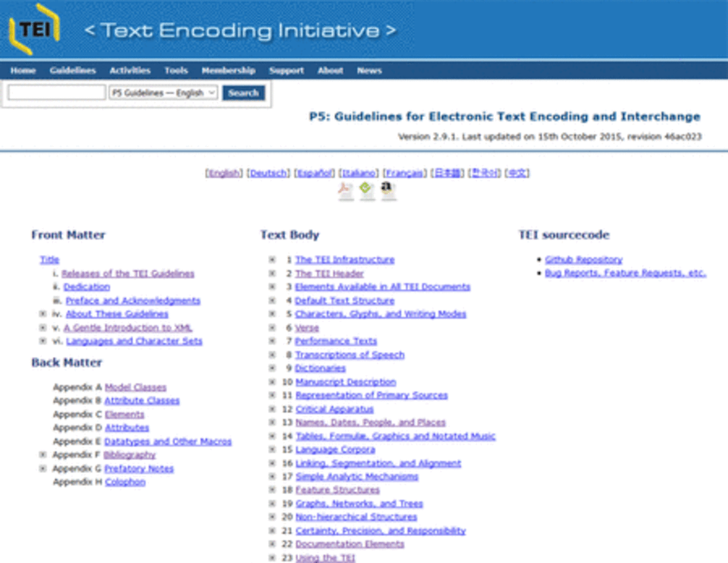Open Names, Dates, People, and Places
Viewport: 728px width, 563px height.
pos(371,423)
